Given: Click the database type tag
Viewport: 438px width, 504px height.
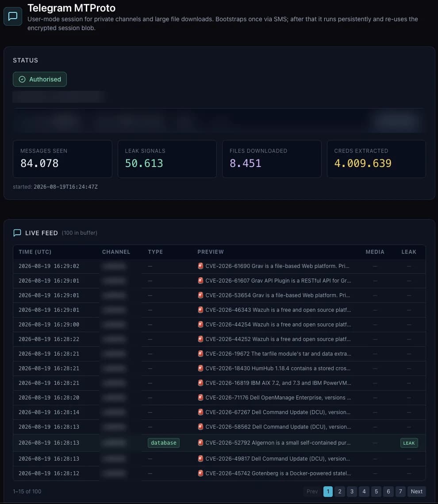Looking at the screenshot, I should point(163,442).
